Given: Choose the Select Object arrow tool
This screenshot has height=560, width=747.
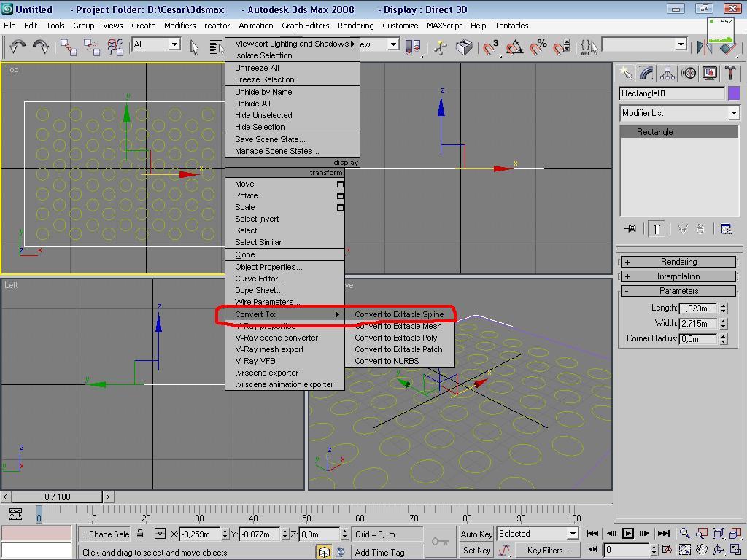Looking at the screenshot, I should pos(194,47).
